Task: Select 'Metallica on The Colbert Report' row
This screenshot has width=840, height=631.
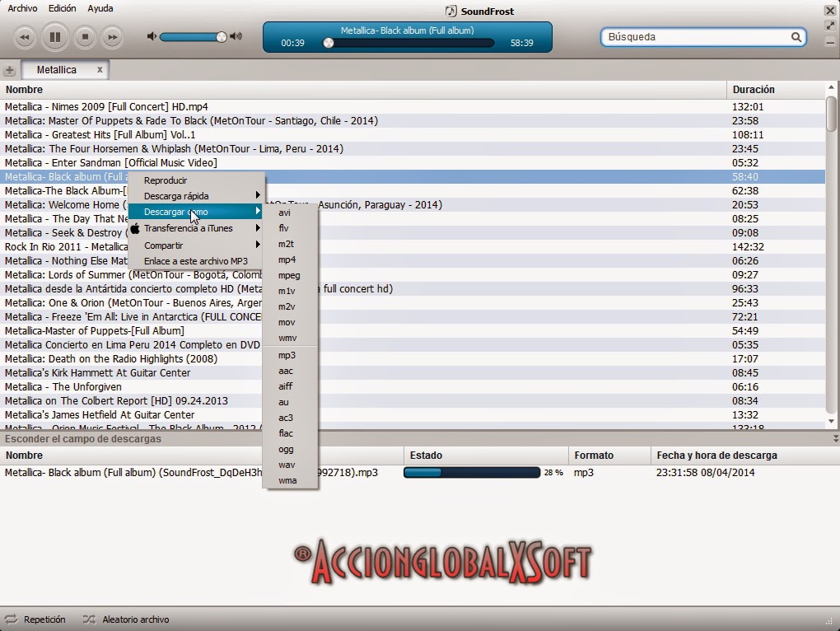Action: (413, 400)
